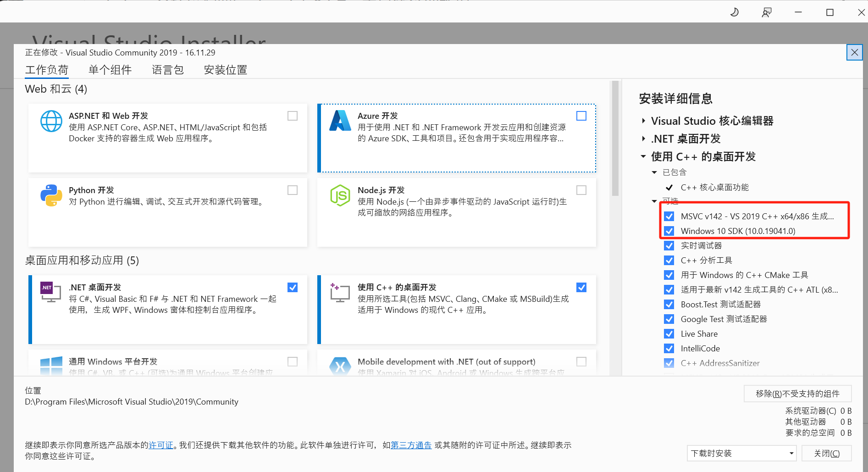Uncheck Boost.Test 测试适配器 component
The height and width of the screenshot is (472, 868).
[x=669, y=304]
